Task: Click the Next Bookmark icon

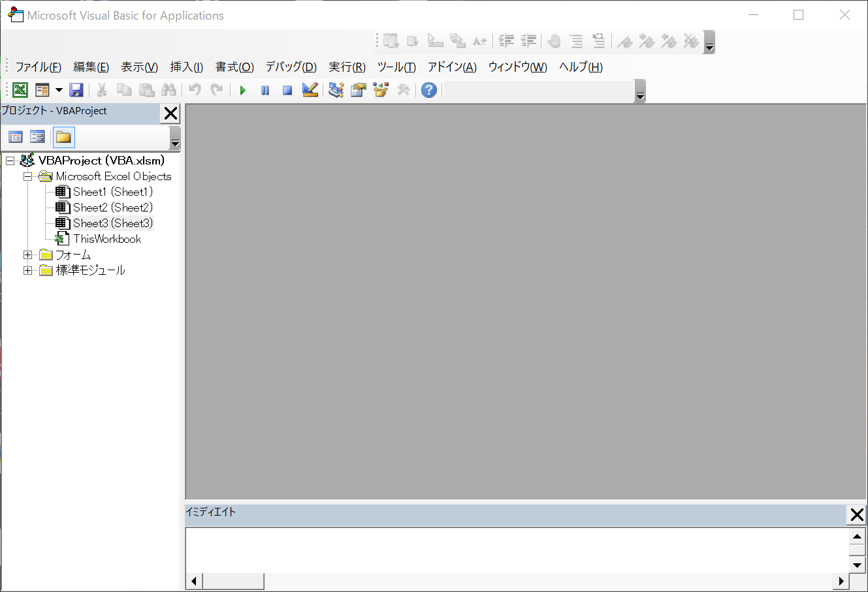Action: point(647,41)
